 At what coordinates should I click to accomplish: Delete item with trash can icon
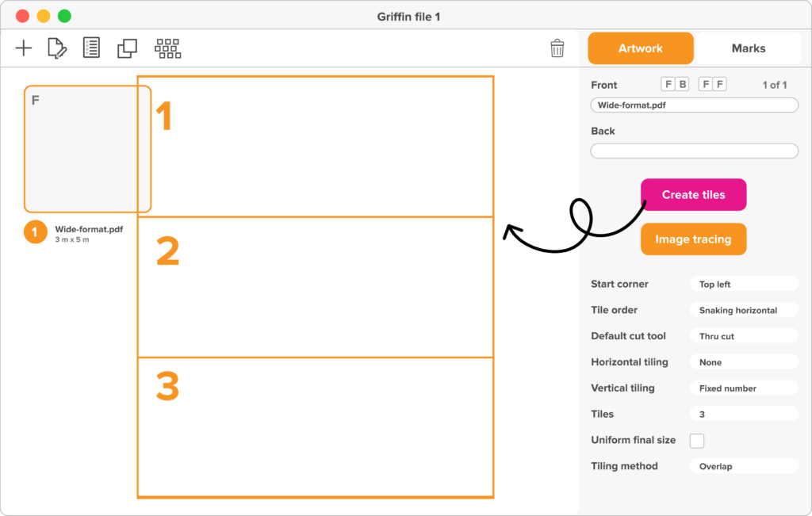(557, 48)
